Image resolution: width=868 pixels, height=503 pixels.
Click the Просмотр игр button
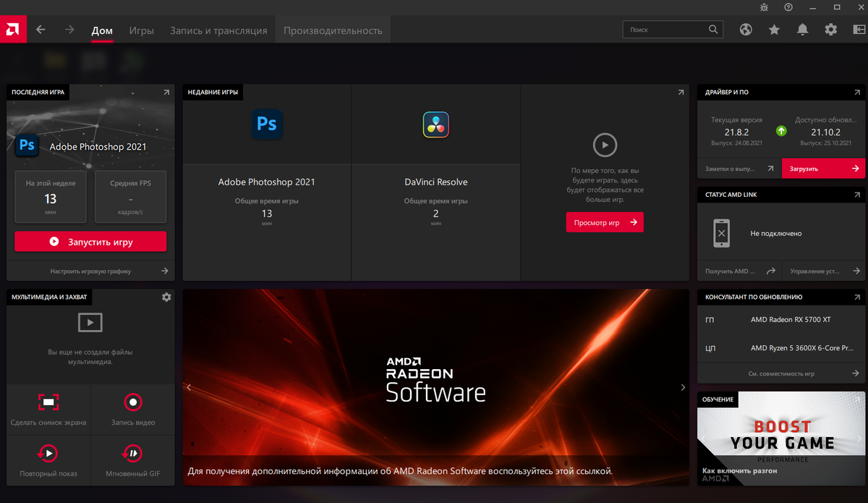605,222
